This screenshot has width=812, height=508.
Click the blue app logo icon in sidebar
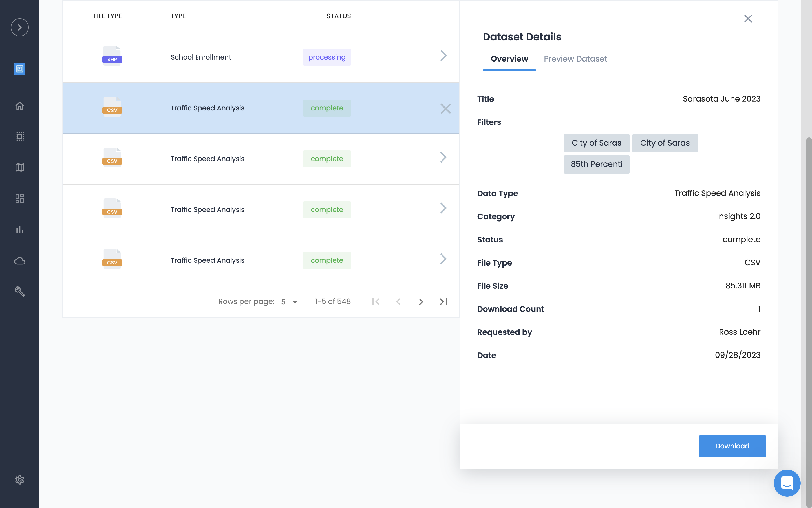coord(19,69)
